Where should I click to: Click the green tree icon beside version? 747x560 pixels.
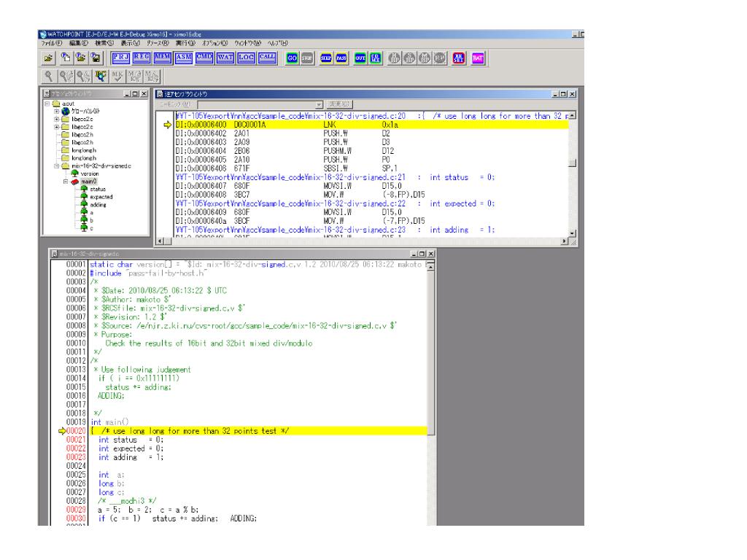[x=75, y=174]
